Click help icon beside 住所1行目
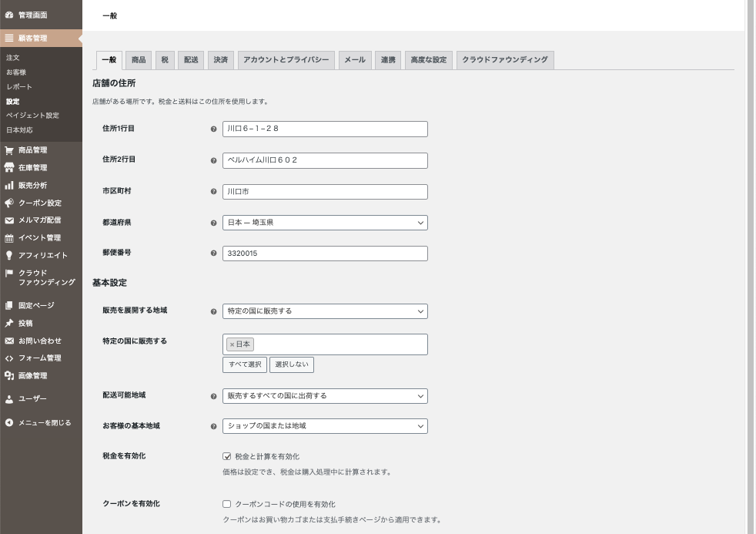This screenshot has width=756, height=534. 214,129
